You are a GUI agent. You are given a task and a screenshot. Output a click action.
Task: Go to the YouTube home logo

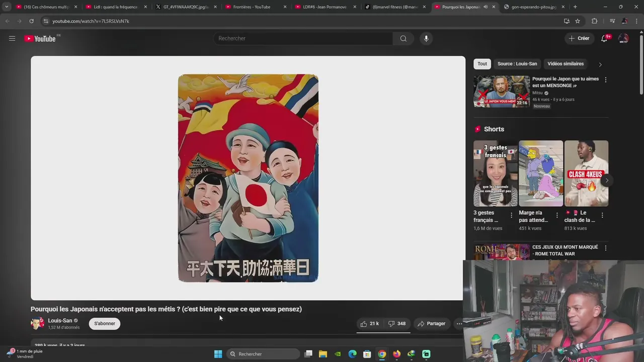coord(40,39)
